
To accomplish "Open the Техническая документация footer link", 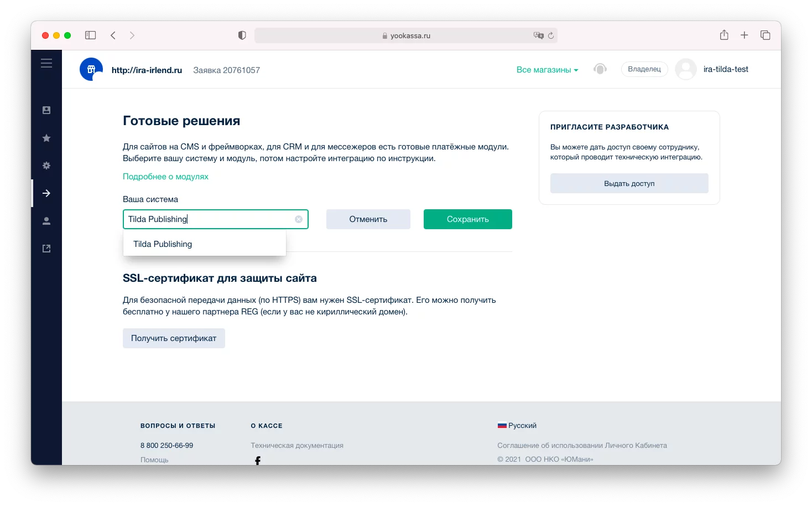I will tap(297, 445).
